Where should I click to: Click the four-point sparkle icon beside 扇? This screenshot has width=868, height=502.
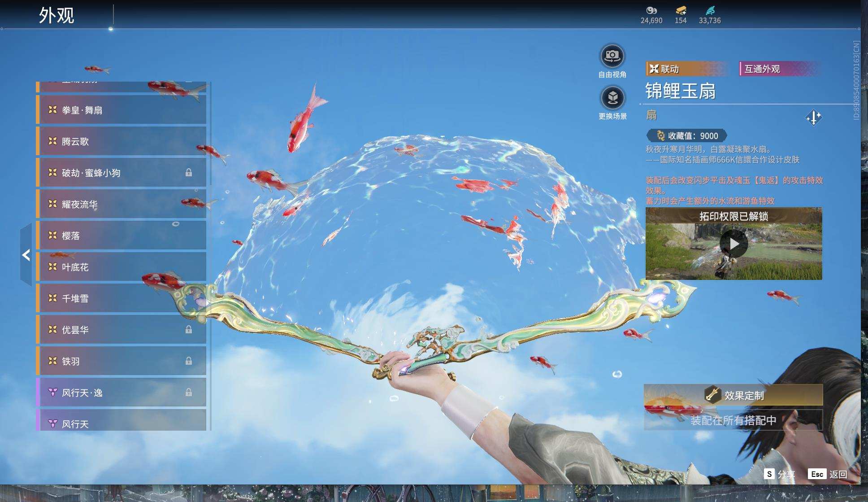pyautogui.click(x=814, y=118)
